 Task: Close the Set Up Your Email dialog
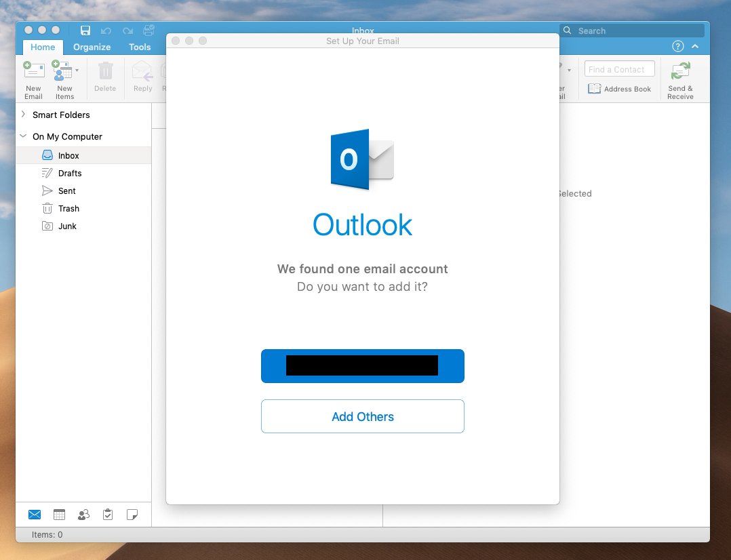click(176, 41)
